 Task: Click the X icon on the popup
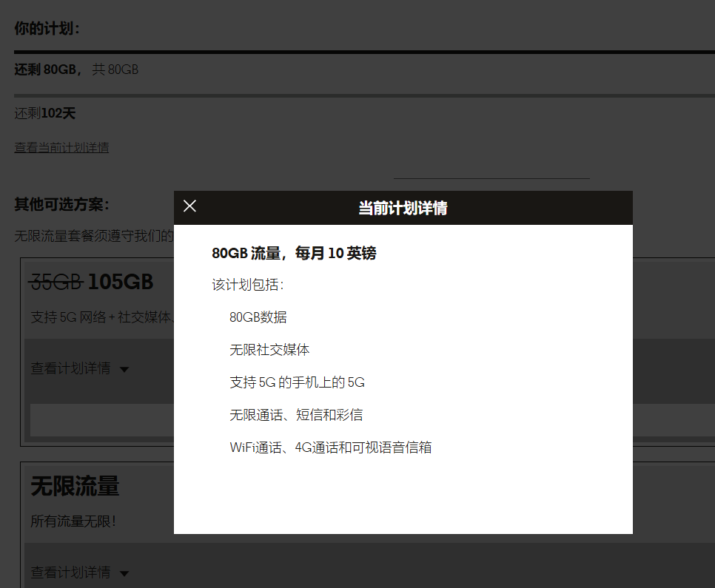[189, 206]
